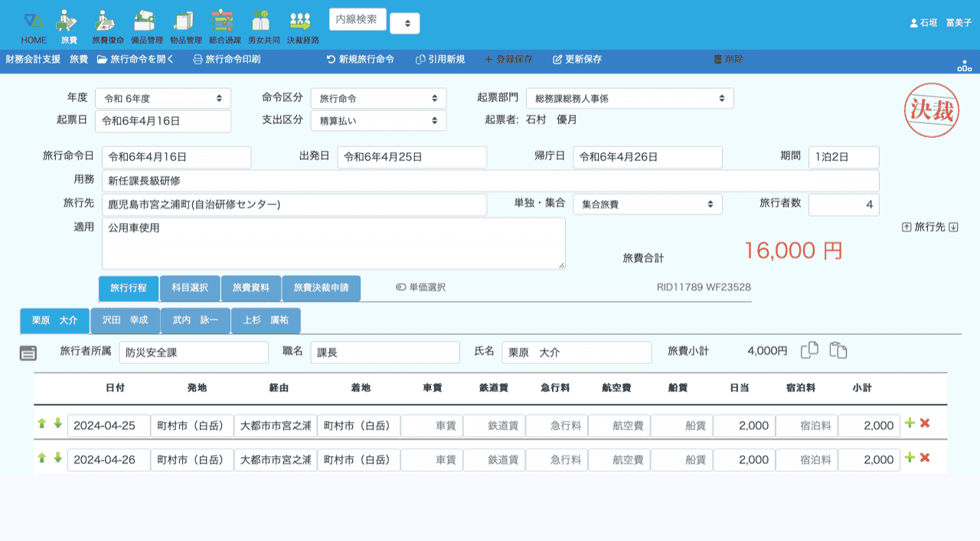Screen dimensions: 980x541
Task: Click 旅行命令印刷 to print the order
Action: pos(227,59)
